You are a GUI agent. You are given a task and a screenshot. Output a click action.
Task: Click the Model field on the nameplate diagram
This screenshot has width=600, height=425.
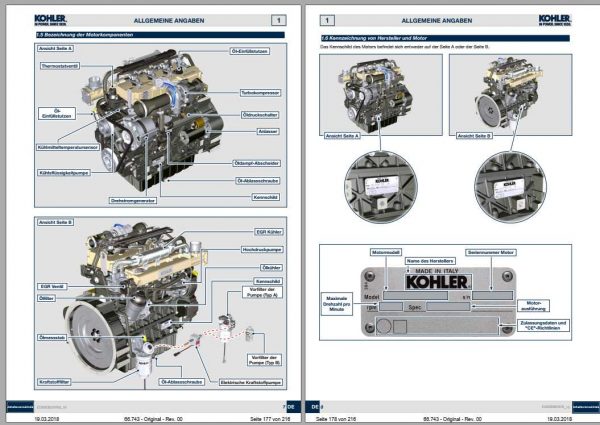pyautogui.click(x=416, y=296)
